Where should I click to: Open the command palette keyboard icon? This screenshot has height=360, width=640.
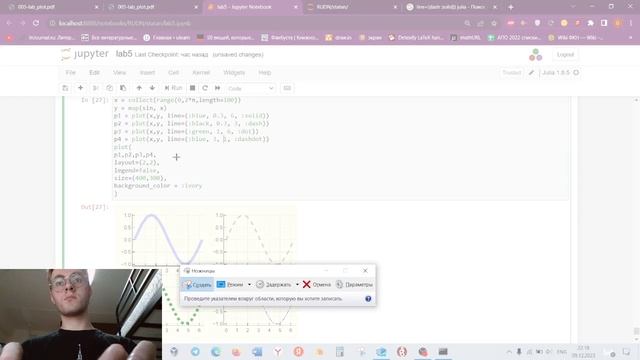[287, 88]
